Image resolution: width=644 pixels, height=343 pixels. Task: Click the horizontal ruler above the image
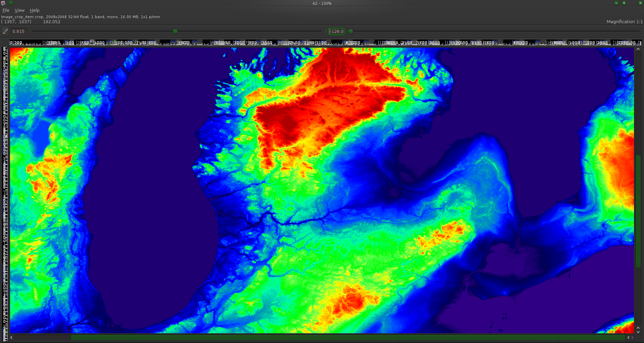coord(325,43)
